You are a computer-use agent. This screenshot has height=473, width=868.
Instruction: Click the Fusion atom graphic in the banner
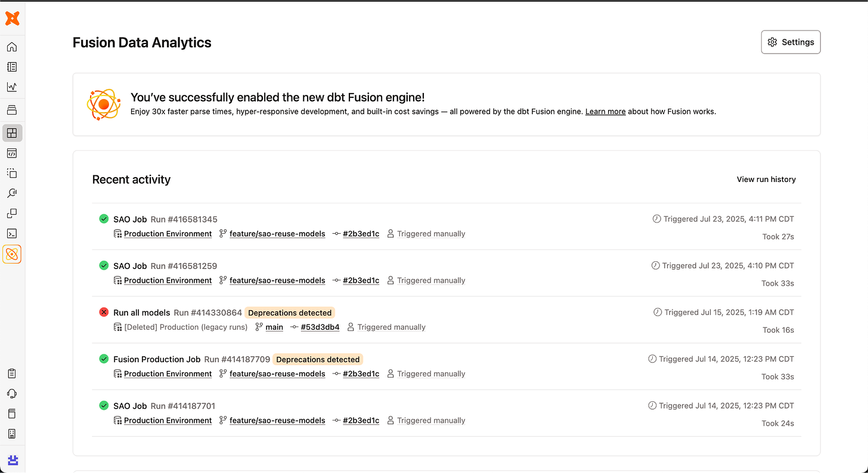(x=104, y=104)
